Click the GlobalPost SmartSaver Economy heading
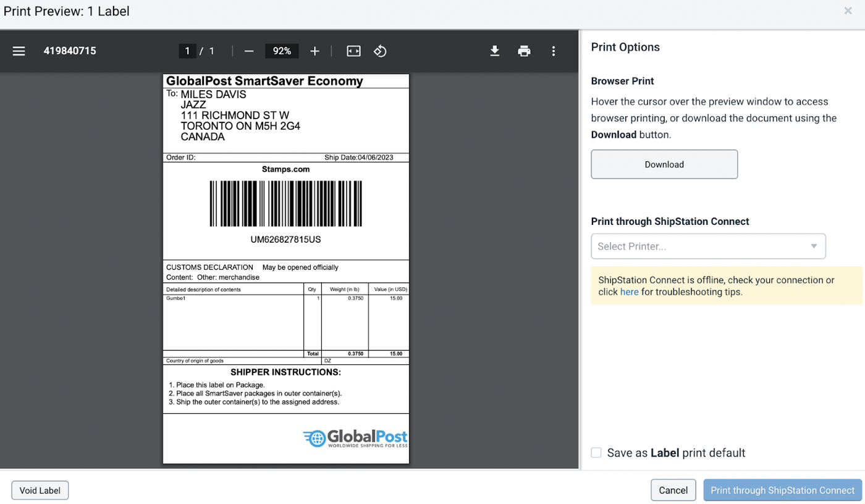 pyautogui.click(x=264, y=82)
